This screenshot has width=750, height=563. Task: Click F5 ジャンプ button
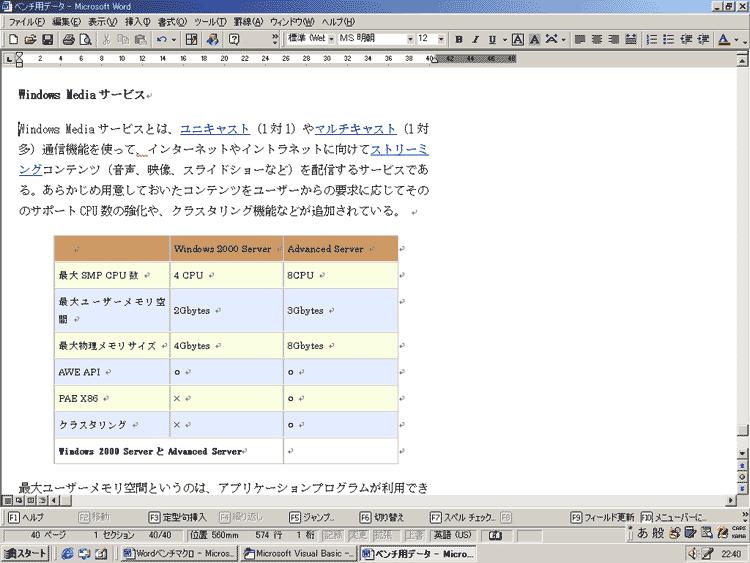coord(312,517)
